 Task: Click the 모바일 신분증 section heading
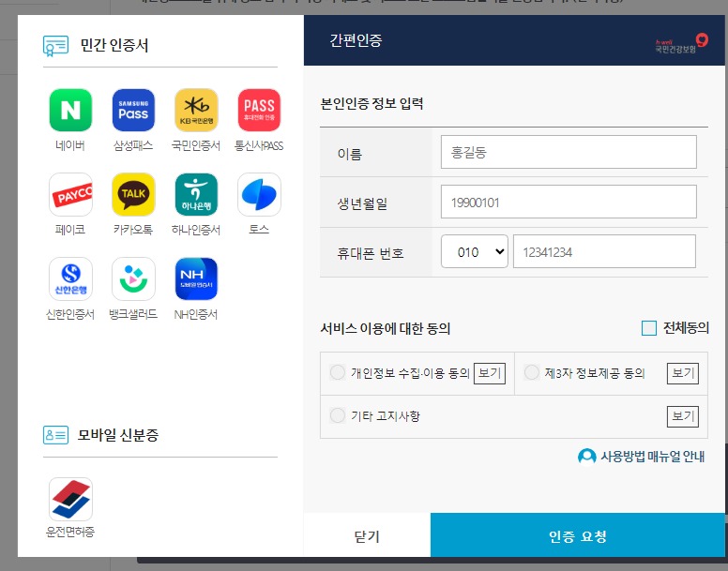click(118, 435)
